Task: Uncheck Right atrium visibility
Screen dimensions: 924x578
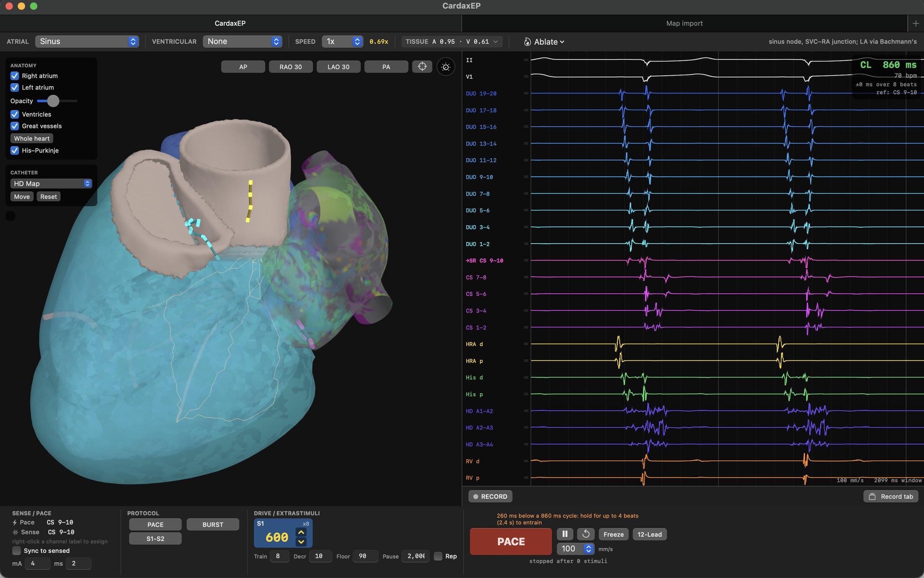Action: tap(15, 76)
